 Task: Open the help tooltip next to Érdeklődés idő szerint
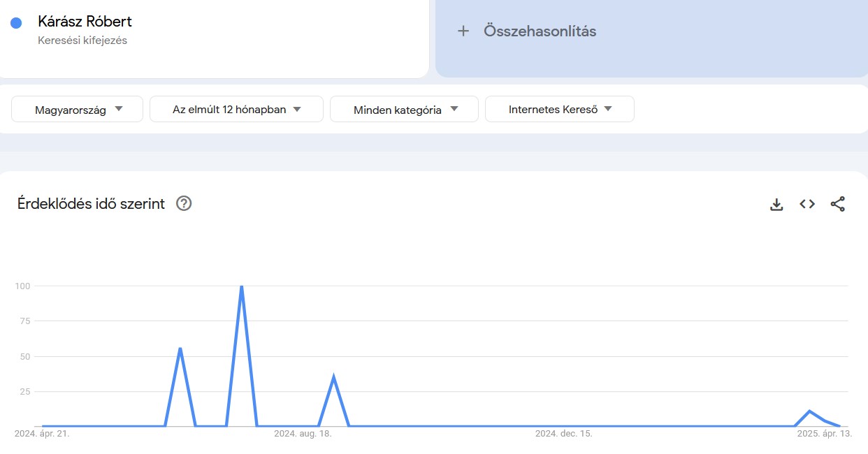(183, 203)
